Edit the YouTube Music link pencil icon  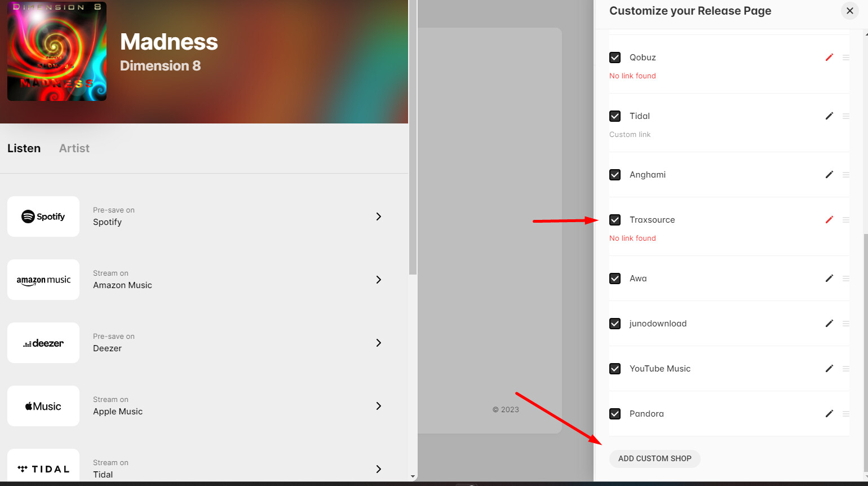tap(829, 369)
